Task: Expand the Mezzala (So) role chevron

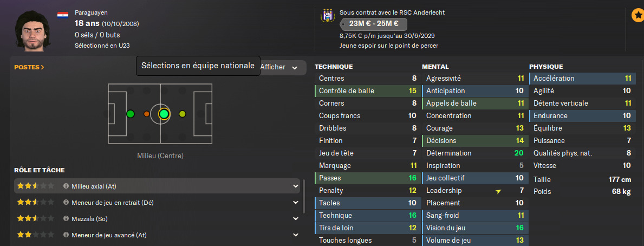Action: click(296, 219)
